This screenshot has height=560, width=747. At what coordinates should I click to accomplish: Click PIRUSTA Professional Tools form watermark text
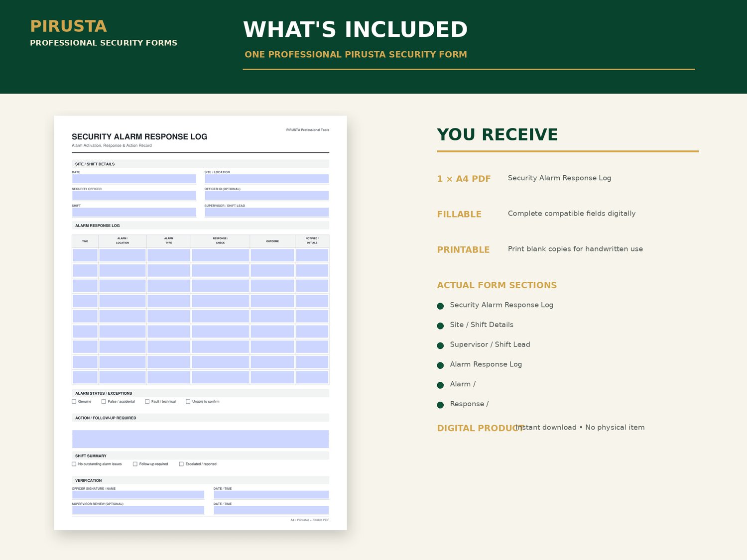point(308,130)
